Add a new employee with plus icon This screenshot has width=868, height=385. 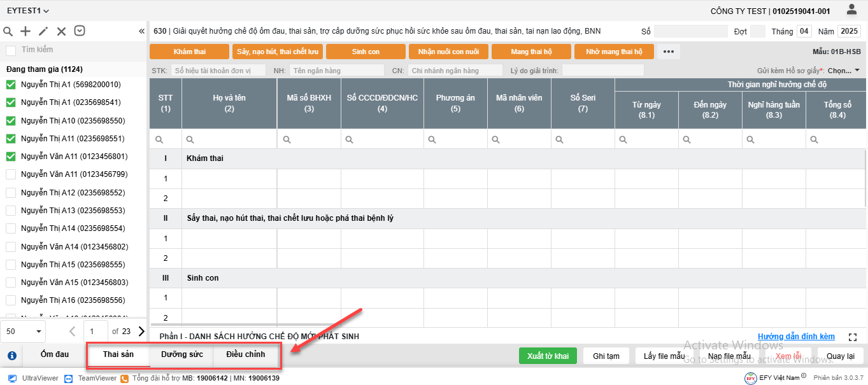(25, 31)
